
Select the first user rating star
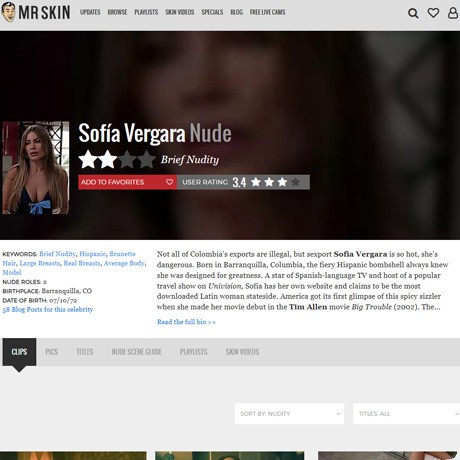pyautogui.click(x=256, y=182)
